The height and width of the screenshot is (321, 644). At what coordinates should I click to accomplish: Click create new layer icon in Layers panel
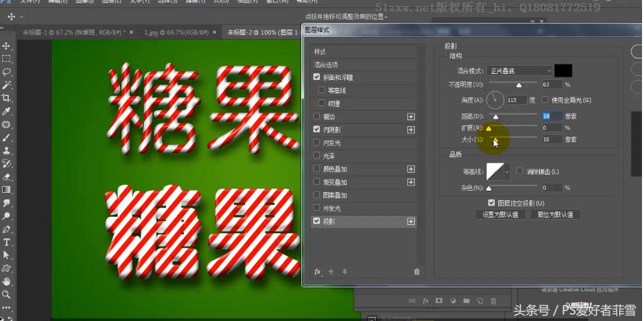(480, 301)
